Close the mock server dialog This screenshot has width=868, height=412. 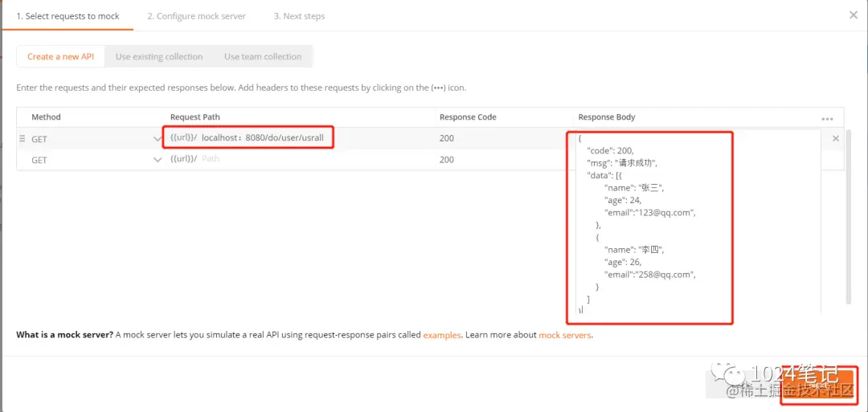click(x=854, y=15)
